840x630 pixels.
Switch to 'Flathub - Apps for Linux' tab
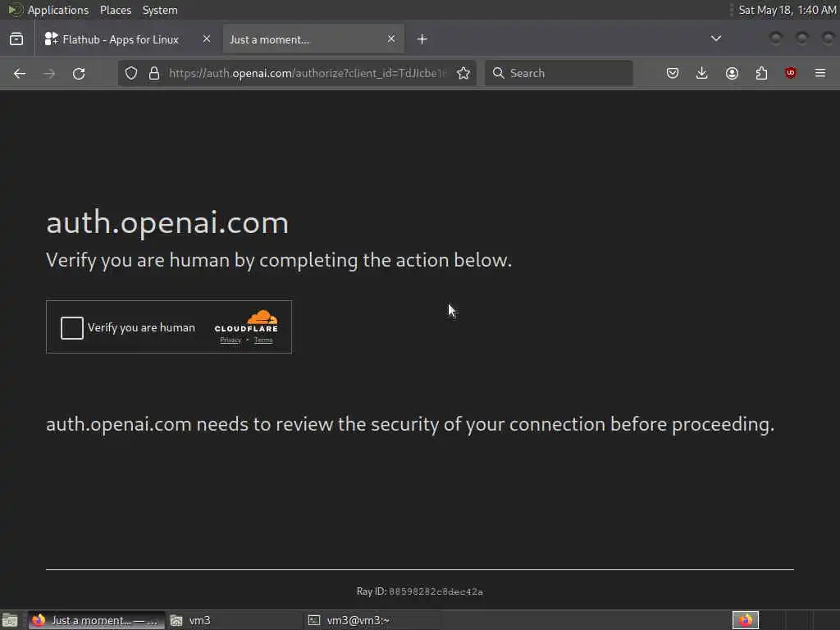click(x=121, y=39)
